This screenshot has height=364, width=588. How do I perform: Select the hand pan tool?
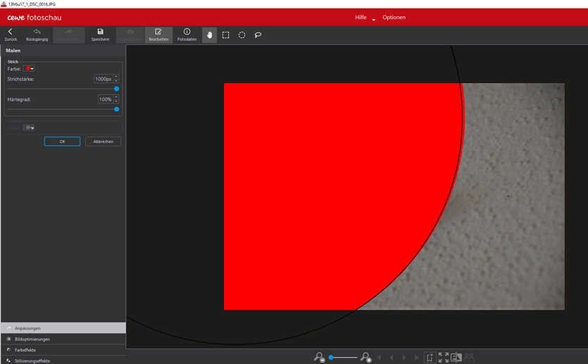209,34
